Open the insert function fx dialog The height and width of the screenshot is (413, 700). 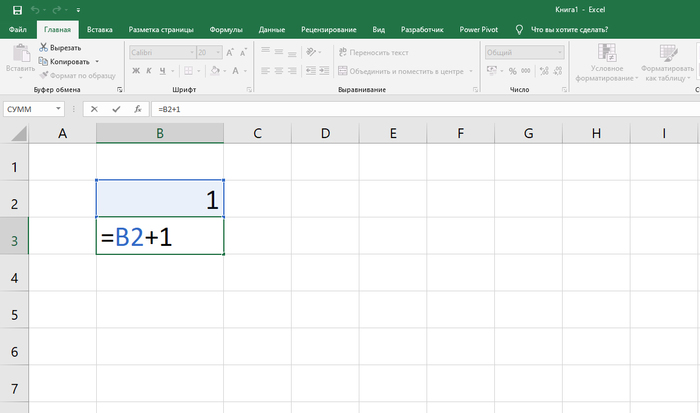click(x=138, y=109)
